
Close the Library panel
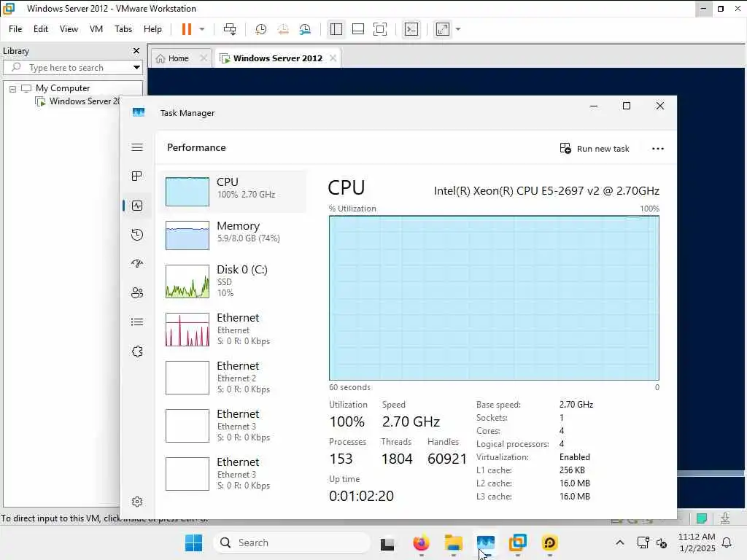(136, 50)
